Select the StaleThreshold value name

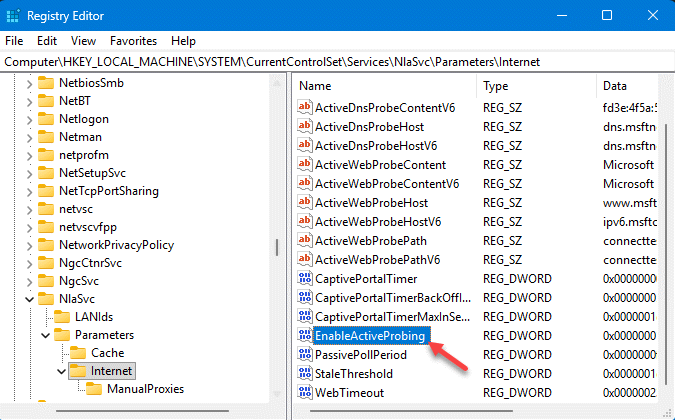tap(353, 374)
